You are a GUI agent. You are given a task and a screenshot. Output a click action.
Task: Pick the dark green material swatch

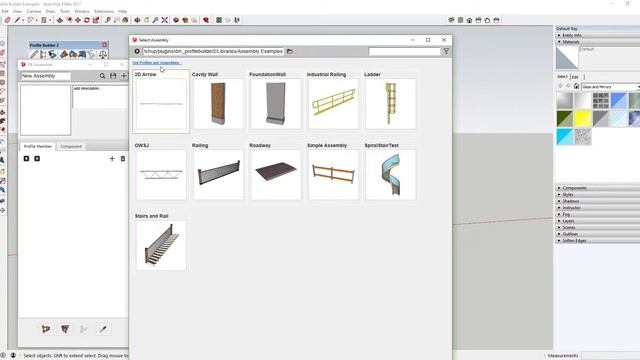[x=564, y=119]
